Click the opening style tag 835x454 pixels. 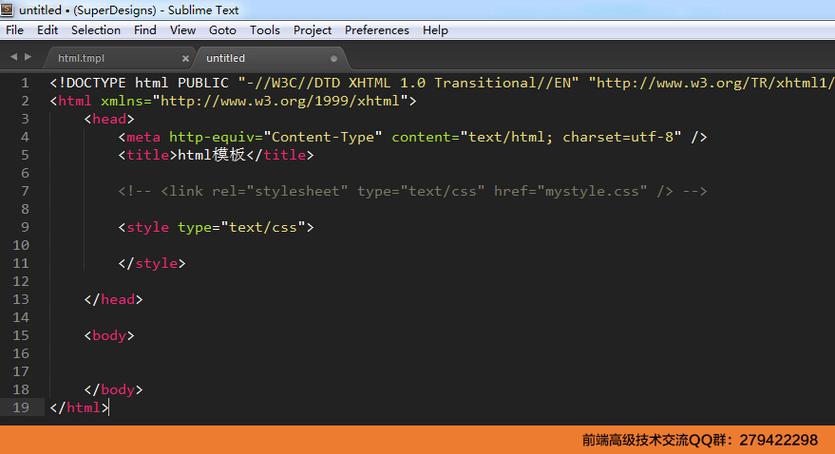coord(216,227)
